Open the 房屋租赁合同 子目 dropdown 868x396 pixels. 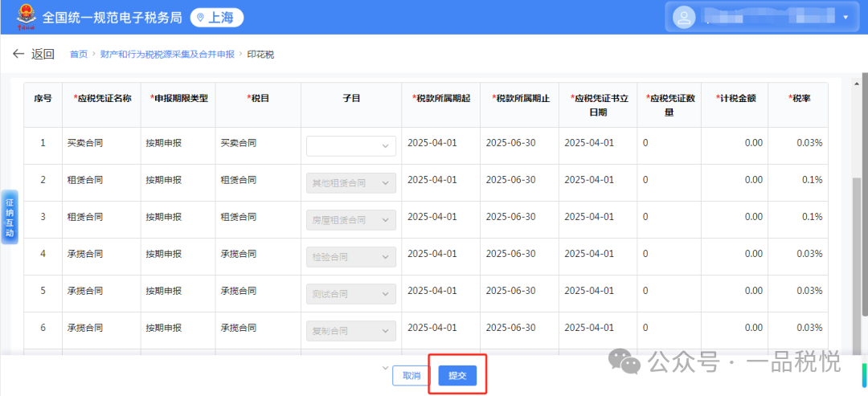click(x=351, y=219)
